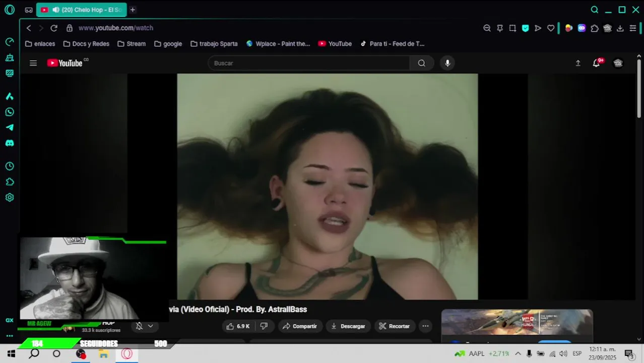Image resolution: width=644 pixels, height=363 pixels.
Task: Show hidden system tray icons
Action: (518, 354)
